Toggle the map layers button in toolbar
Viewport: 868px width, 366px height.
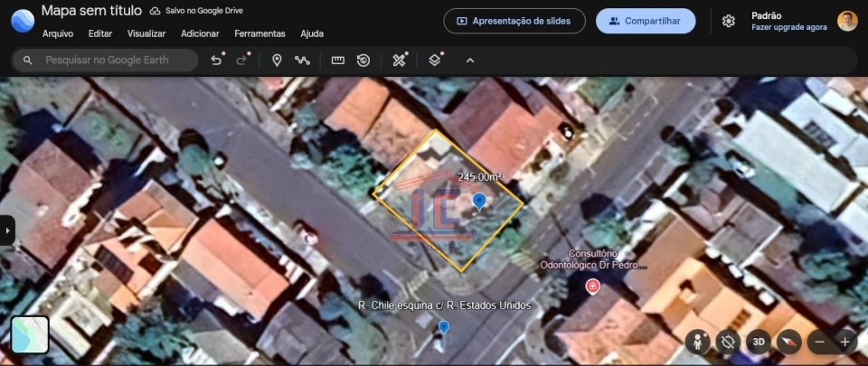point(435,61)
